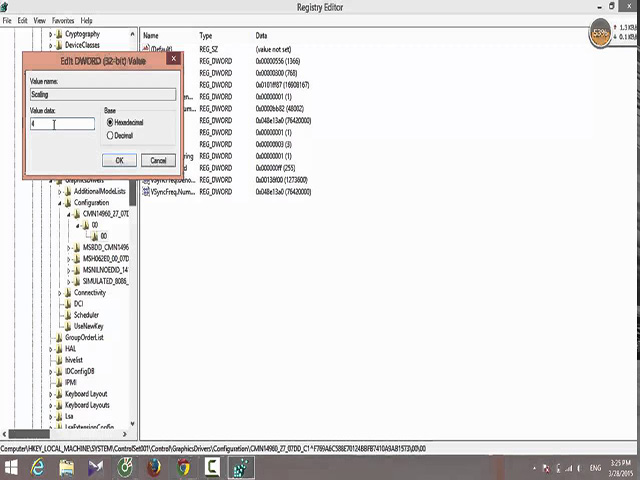Open the ENG language indicator in tray

(x=596, y=468)
